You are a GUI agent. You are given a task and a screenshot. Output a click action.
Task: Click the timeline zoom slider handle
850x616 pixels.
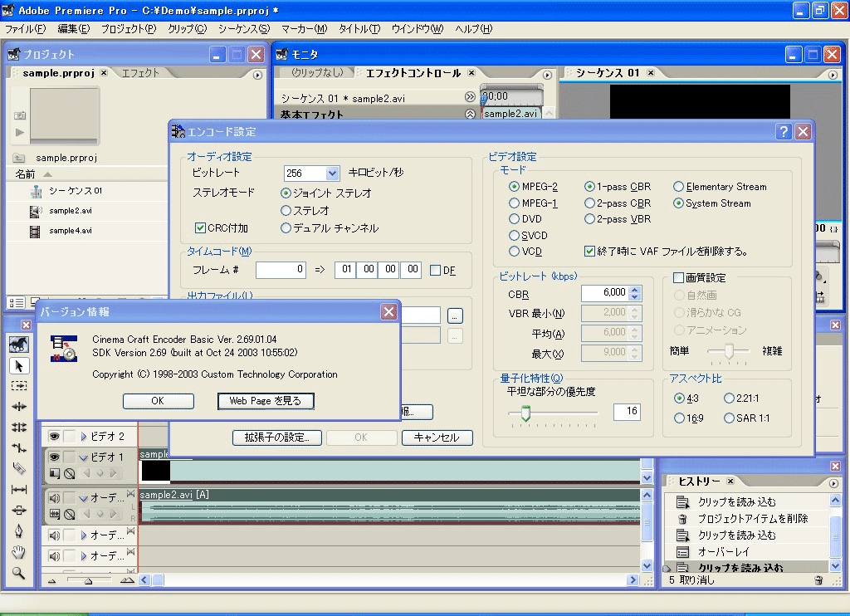88,581
